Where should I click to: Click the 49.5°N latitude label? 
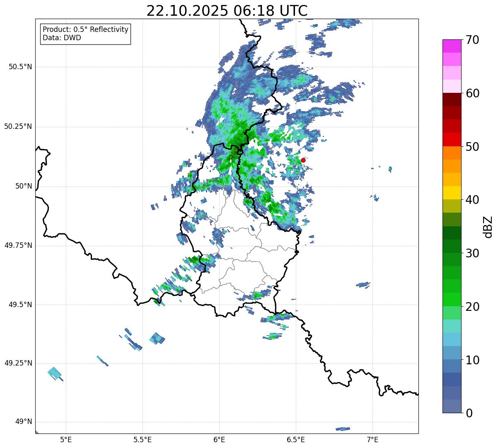click(x=20, y=305)
